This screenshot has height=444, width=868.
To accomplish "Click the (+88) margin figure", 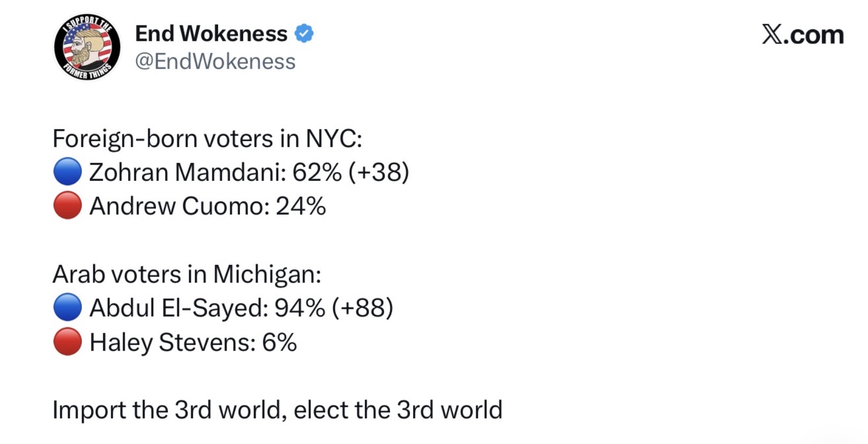I will [x=363, y=308].
